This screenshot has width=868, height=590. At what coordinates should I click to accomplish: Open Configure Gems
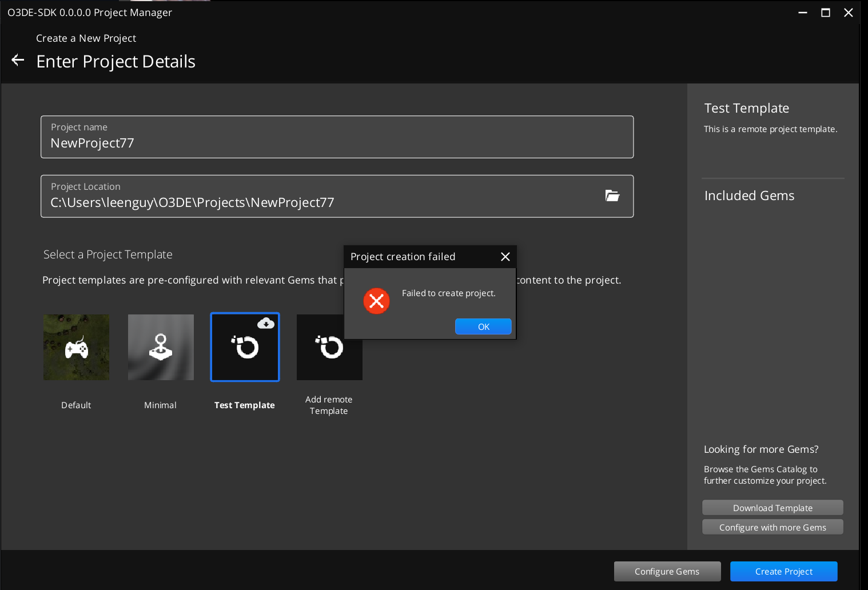[667, 571]
